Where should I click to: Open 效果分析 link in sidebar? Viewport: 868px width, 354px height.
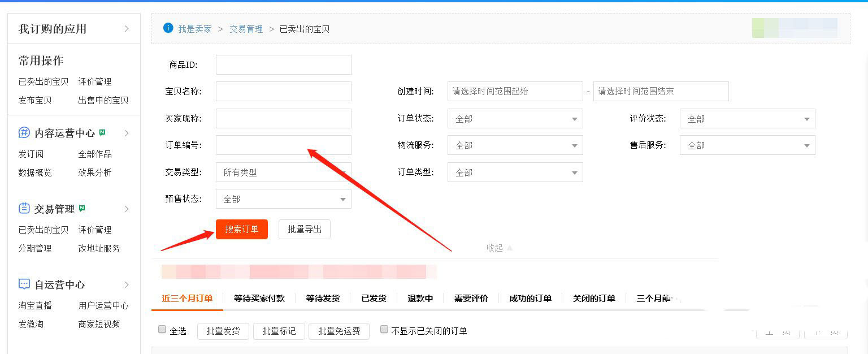(x=95, y=172)
